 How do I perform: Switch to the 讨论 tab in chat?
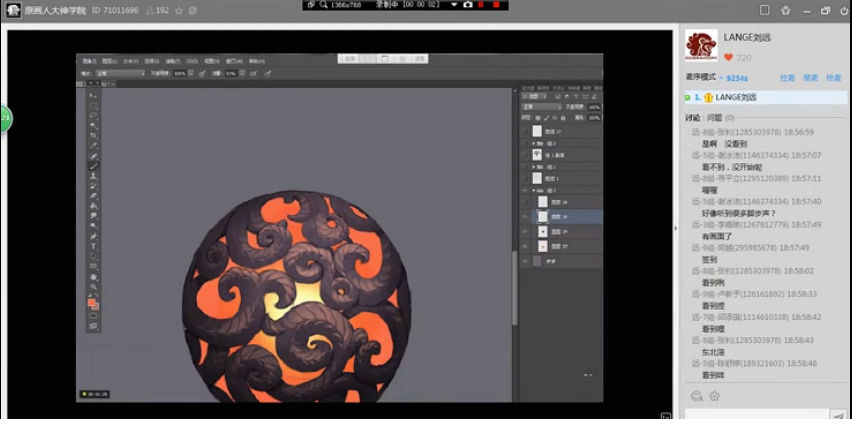pos(693,118)
